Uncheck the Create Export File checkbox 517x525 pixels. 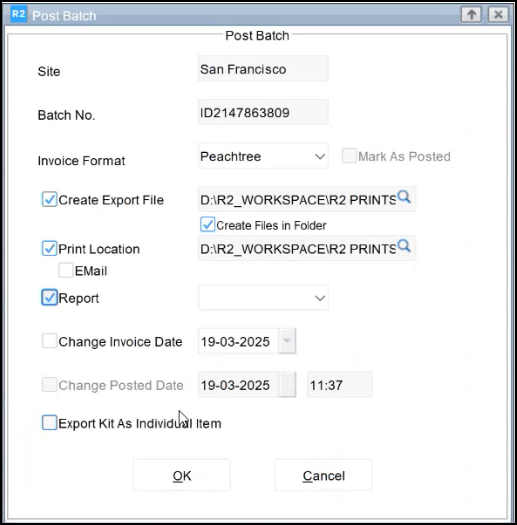[x=49, y=199]
